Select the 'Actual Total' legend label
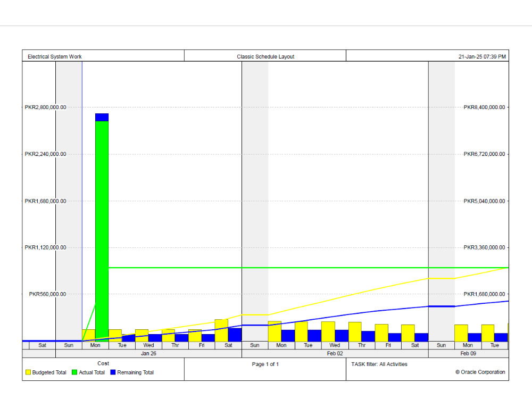532x399 pixels. 92,372
